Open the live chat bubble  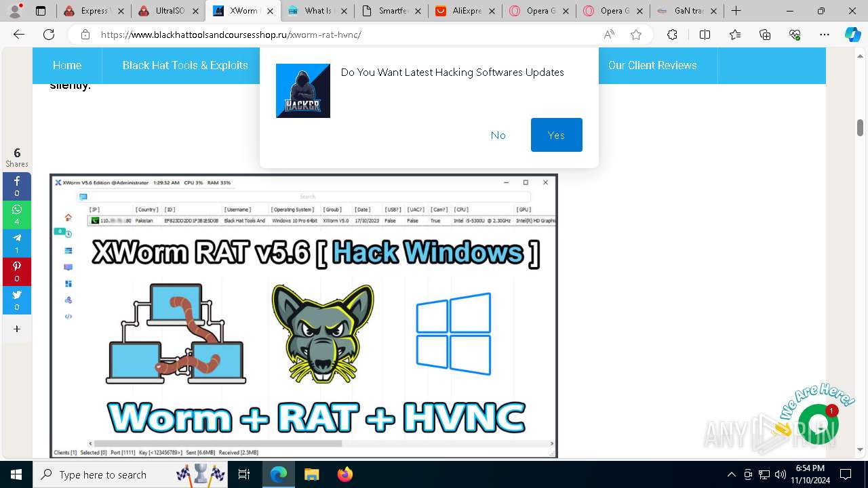click(818, 424)
